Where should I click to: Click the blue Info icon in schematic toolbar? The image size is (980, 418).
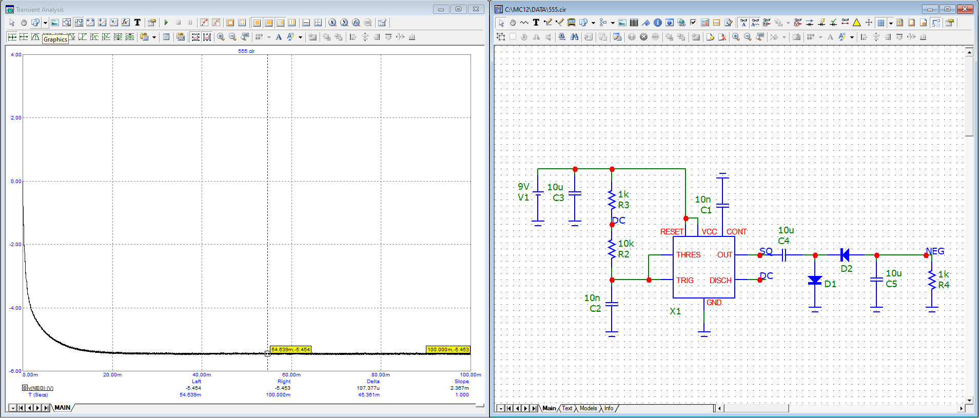coord(657,23)
